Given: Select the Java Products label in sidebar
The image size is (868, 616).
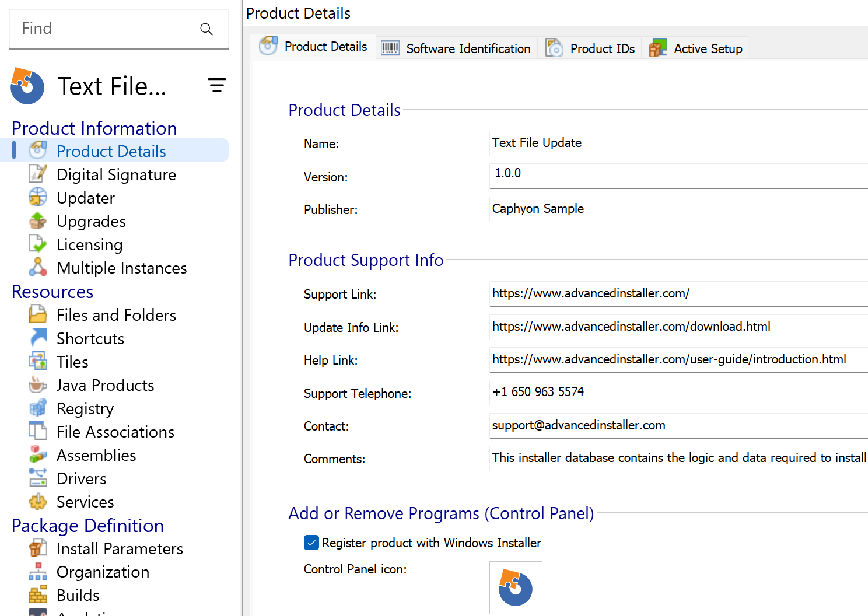Looking at the screenshot, I should (x=105, y=385).
